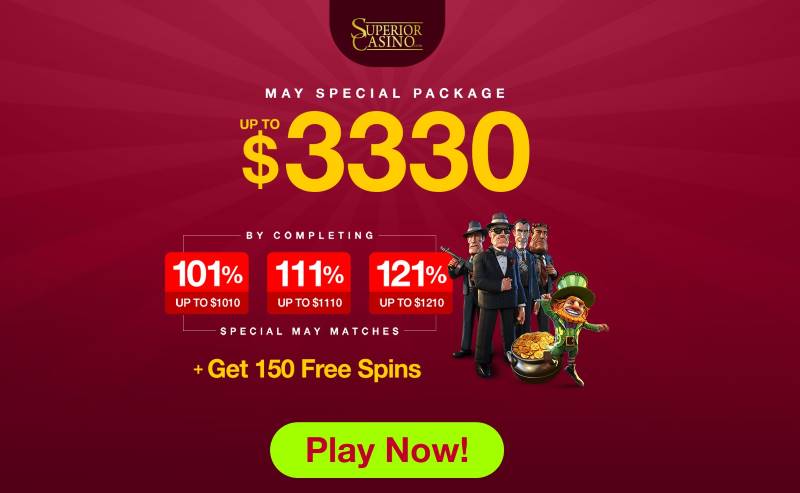800x493 pixels.
Task: Click the By Completing label
Action: click(x=310, y=235)
